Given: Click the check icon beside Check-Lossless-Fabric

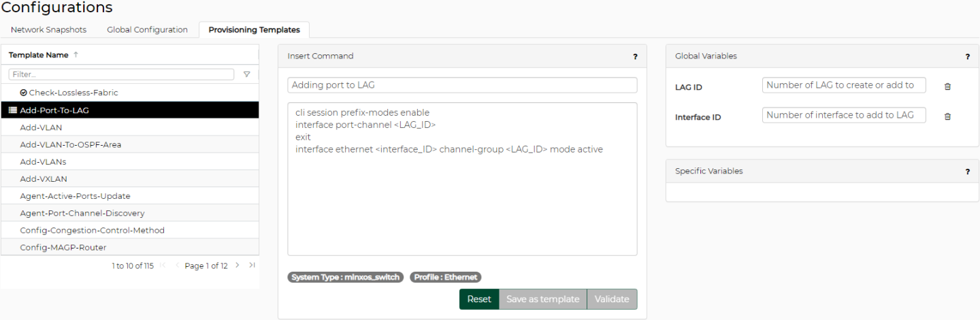Looking at the screenshot, I should [x=23, y=93].
